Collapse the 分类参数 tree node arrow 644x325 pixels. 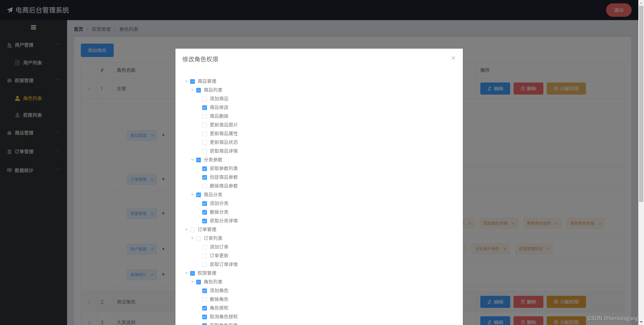pos(193,160)
